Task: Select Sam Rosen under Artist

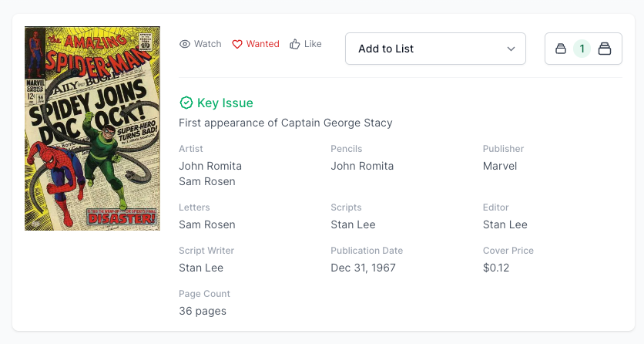Action: point(207,181)
